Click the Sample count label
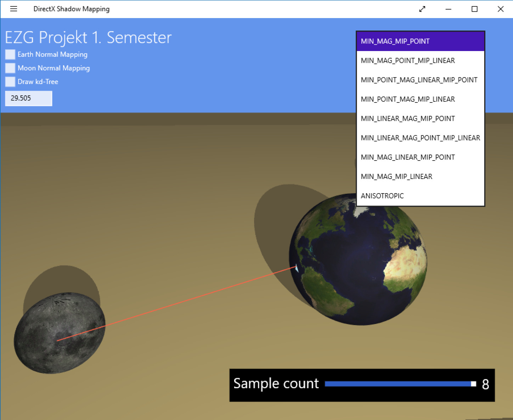Viewport: 513px width, 420px height. [x=276, y=383]
